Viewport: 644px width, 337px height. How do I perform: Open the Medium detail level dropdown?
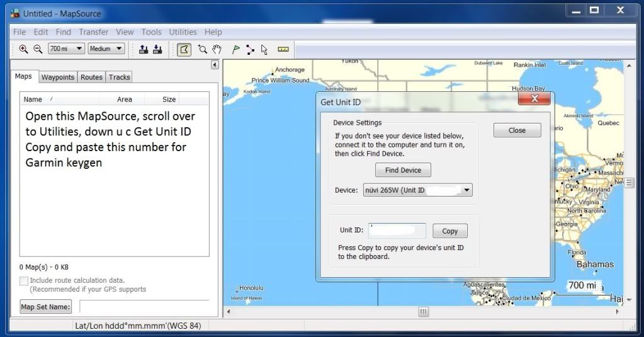click(x=106, y=49)
